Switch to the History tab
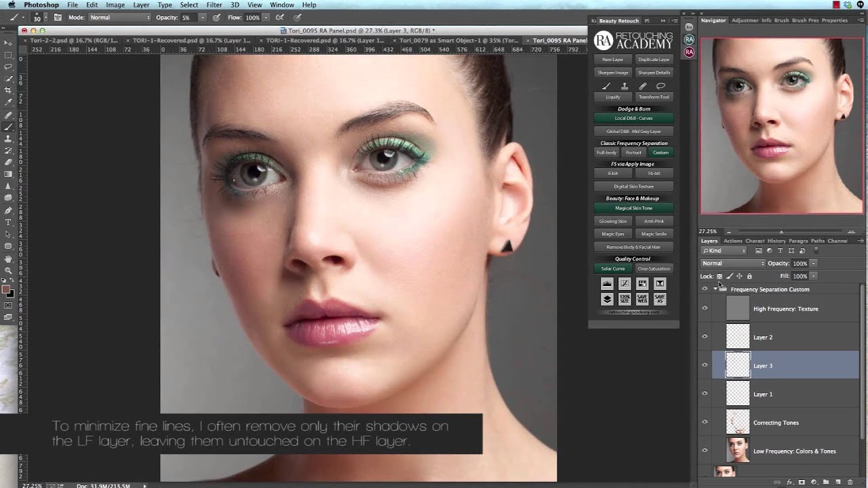The image size is (868, 488). click(776, 241)
